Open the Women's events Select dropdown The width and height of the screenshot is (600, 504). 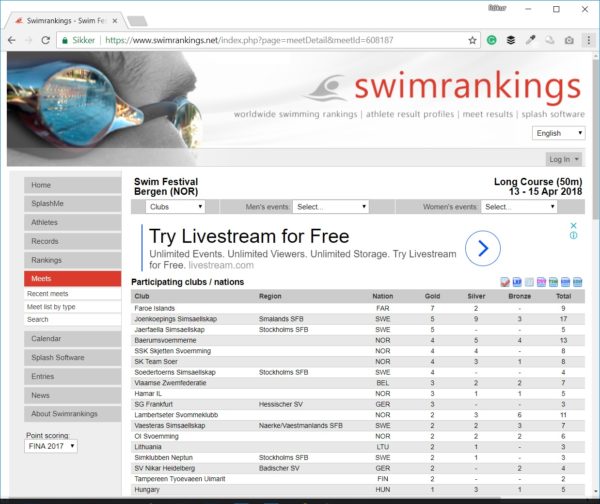(x=519, y=207)
